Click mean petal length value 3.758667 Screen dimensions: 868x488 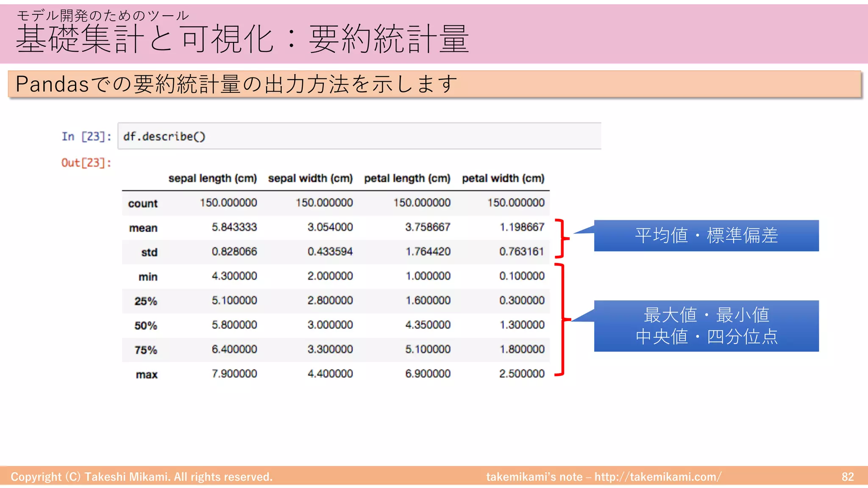tap(428, 227)
